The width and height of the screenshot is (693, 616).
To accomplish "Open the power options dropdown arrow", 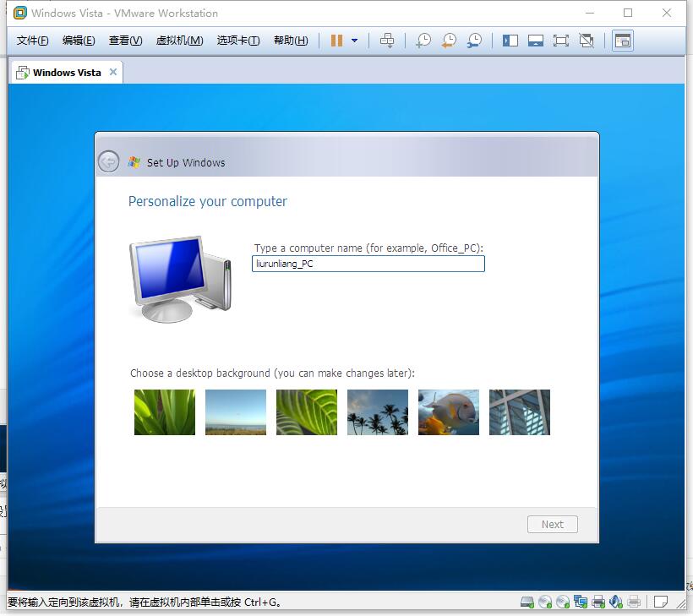I will 354,41.
